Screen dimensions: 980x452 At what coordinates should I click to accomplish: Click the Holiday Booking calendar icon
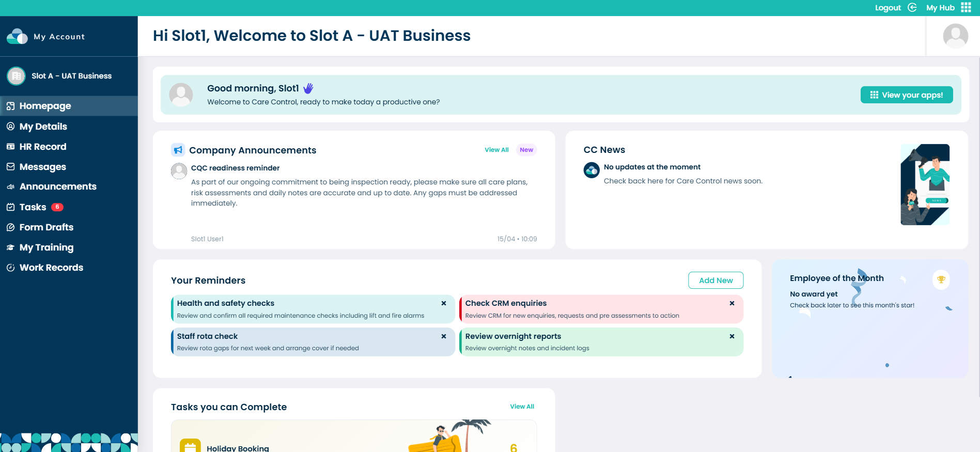pyautogui.click(x=190, y=446)
